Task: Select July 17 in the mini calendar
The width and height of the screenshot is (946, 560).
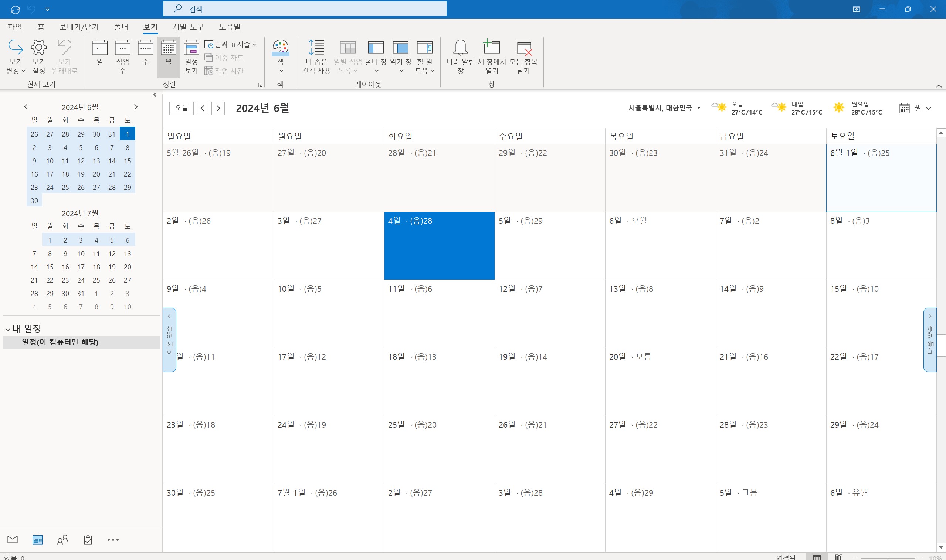Action: (x=81, y=267)
